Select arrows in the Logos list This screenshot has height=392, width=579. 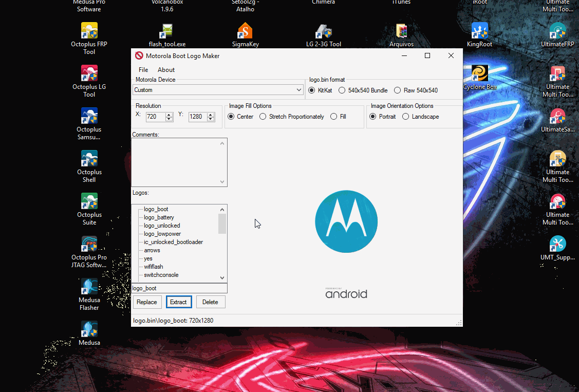coord(152,250)
